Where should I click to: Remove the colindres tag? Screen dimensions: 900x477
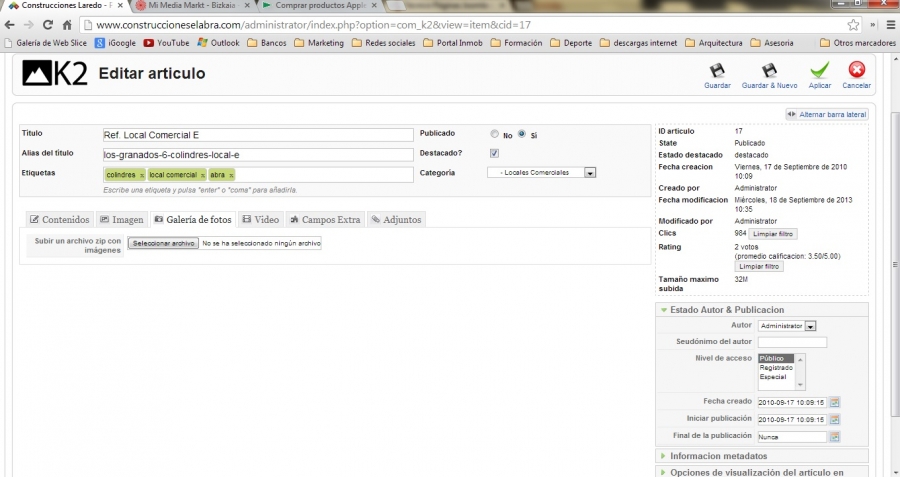[142, 175]
